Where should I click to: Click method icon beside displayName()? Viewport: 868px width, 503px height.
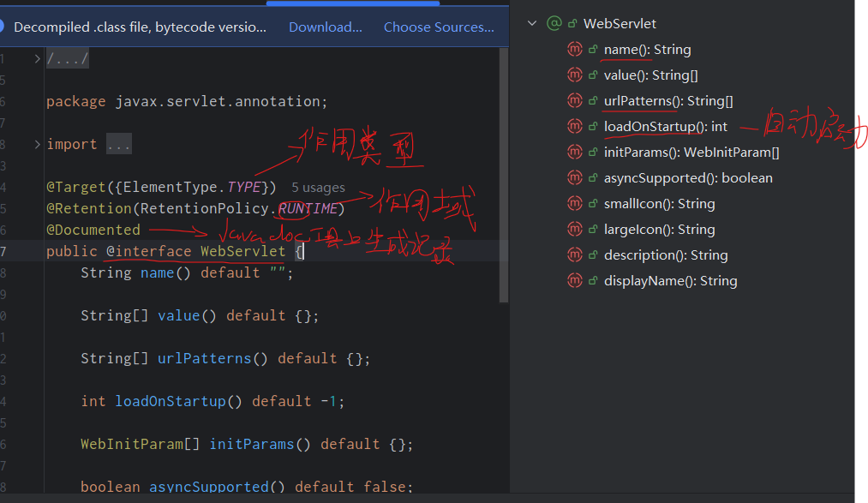(x=575, y=280)
